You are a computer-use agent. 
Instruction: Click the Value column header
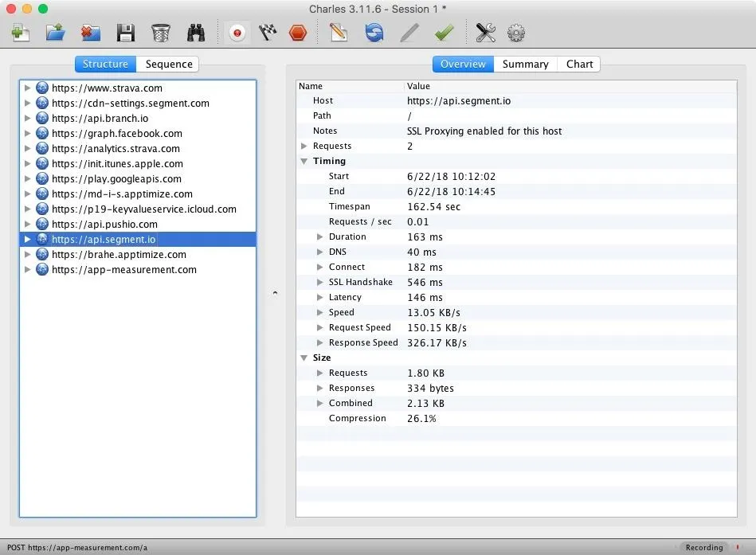click(570, 86)
